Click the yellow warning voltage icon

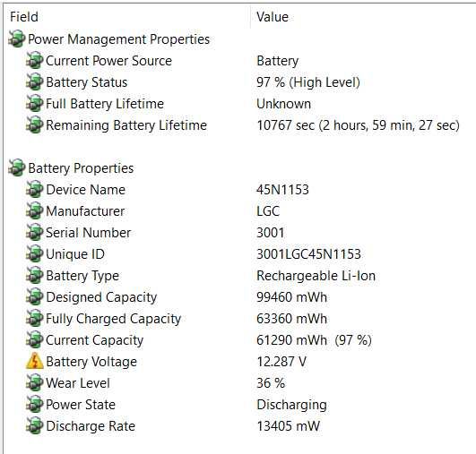(x=35, y=361)
